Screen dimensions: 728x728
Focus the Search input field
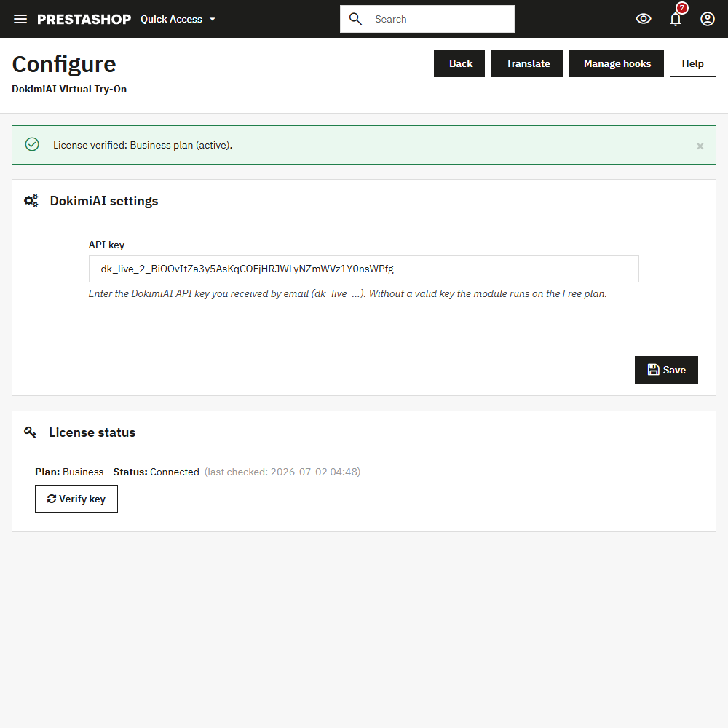click(427, 19)
